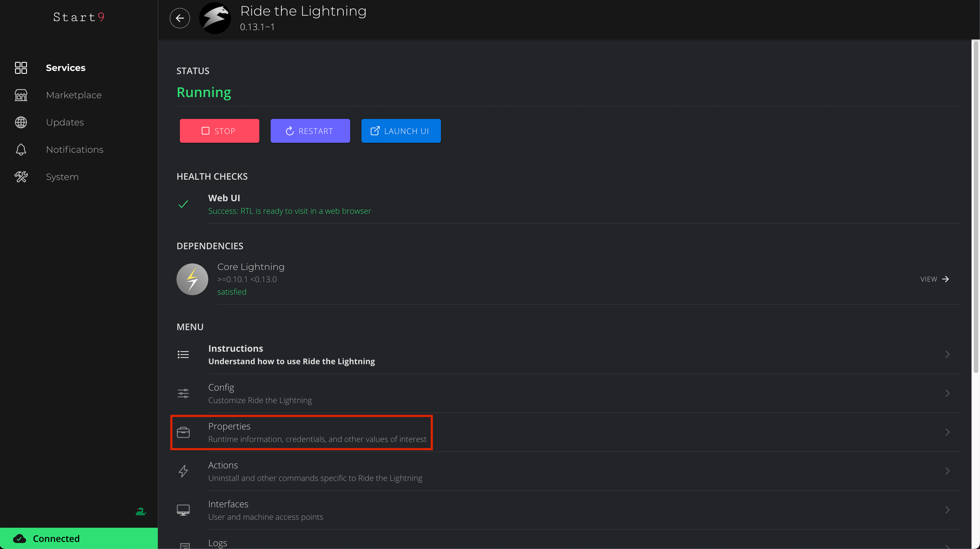Open Properties menu item
Viewport: 980px width, 549px height.
pyautogui.click(x=301, y=432)
